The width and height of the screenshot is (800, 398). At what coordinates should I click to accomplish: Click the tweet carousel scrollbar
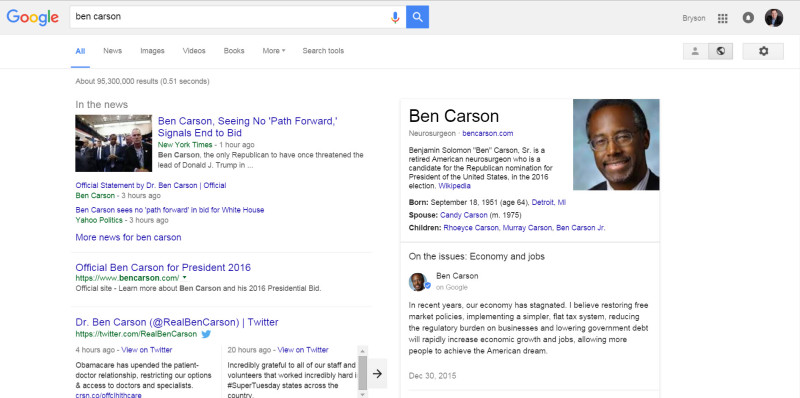point(362,373)
